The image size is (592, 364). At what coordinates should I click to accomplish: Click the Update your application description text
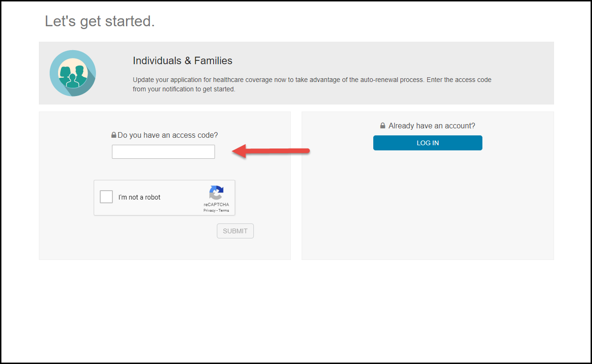pos(312,84)
